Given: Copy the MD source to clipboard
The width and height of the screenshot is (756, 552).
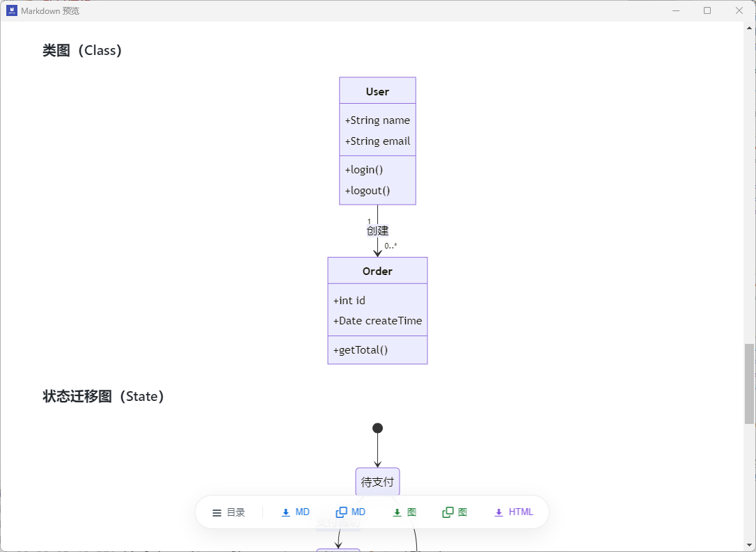Looking at the screenshot, I should (350, 512).
